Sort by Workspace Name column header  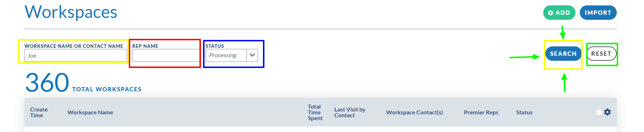point(90,112)
